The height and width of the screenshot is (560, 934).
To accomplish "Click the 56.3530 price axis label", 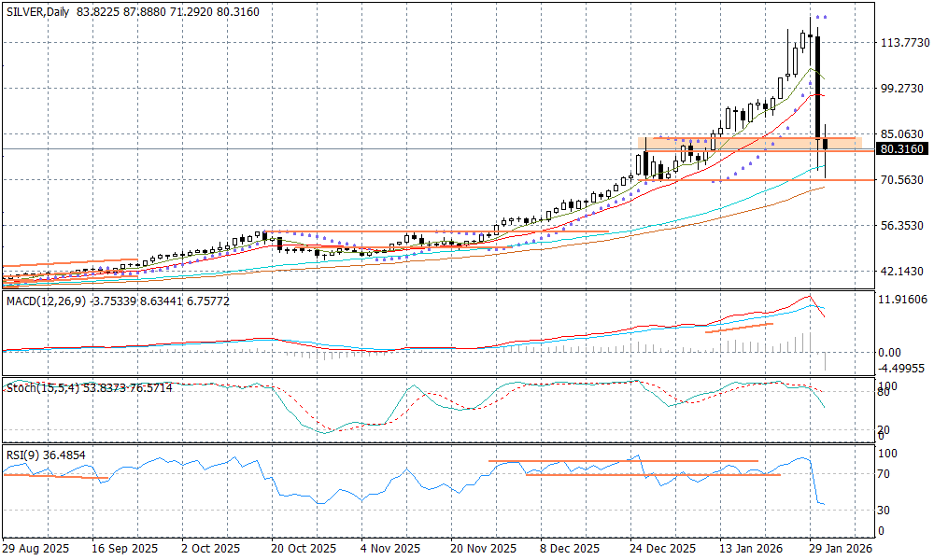I will point(902,226).
